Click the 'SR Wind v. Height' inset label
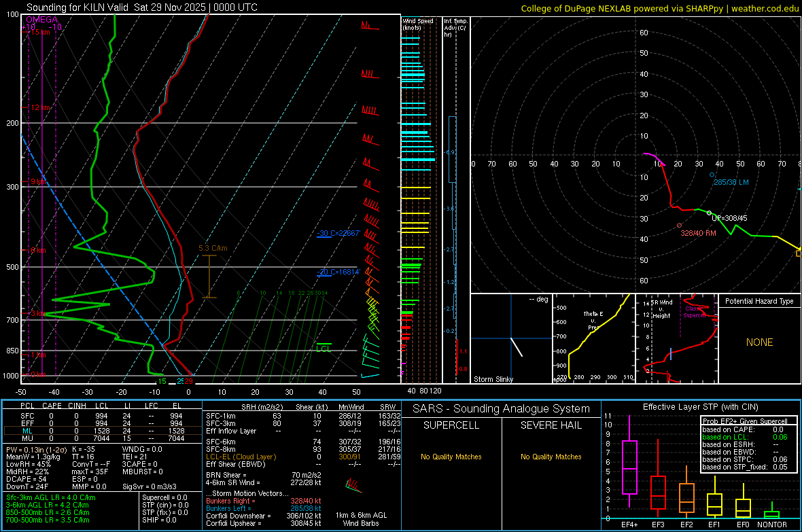This screenshot has width=802, height=532. [x=661, y=309]
